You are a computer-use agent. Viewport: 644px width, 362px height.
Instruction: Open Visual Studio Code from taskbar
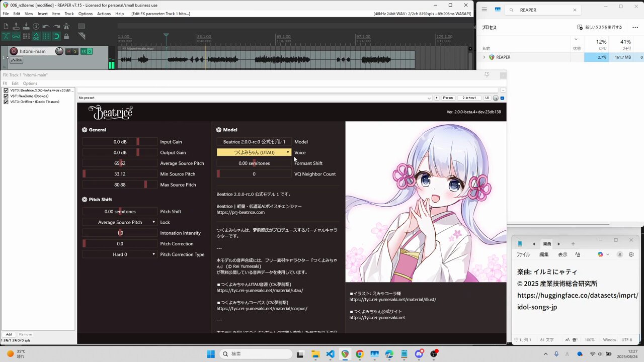coord(330,354)
